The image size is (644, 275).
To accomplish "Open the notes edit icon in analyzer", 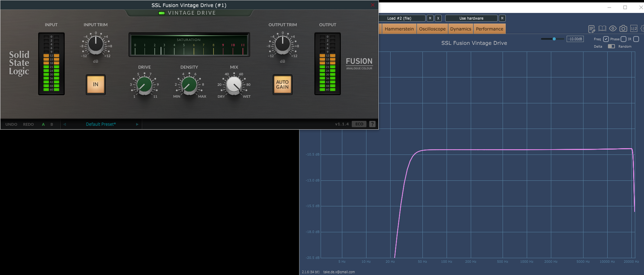I will pos(592,29).
